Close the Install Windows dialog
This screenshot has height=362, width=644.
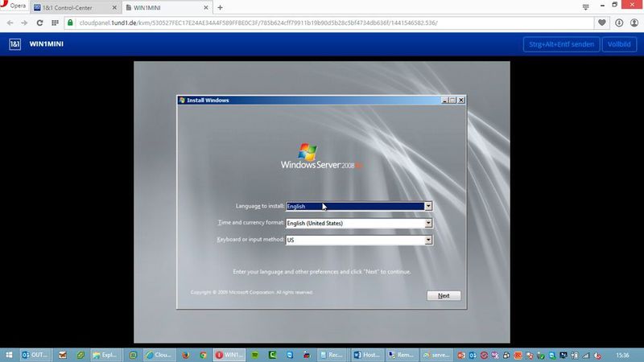460,100
